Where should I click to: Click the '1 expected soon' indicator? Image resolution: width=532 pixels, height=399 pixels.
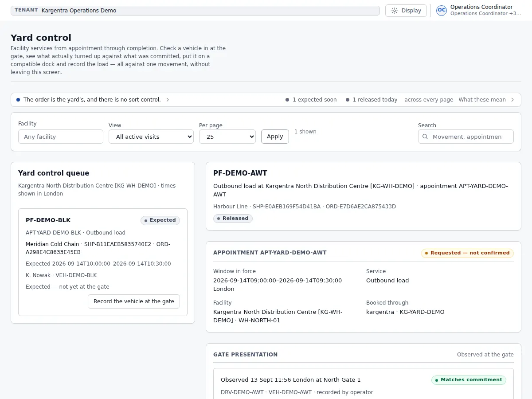311,100
